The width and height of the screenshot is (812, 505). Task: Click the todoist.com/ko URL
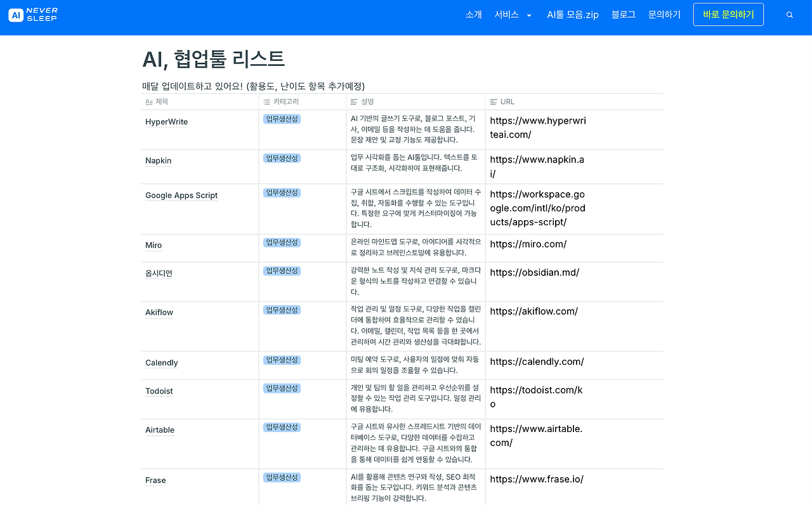click(536, 397)
